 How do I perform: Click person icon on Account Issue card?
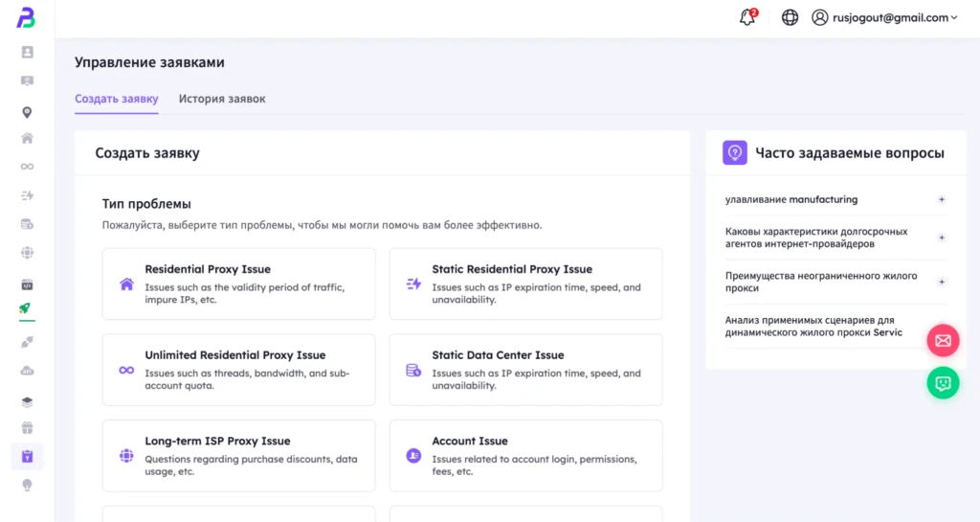coord(413,456)
